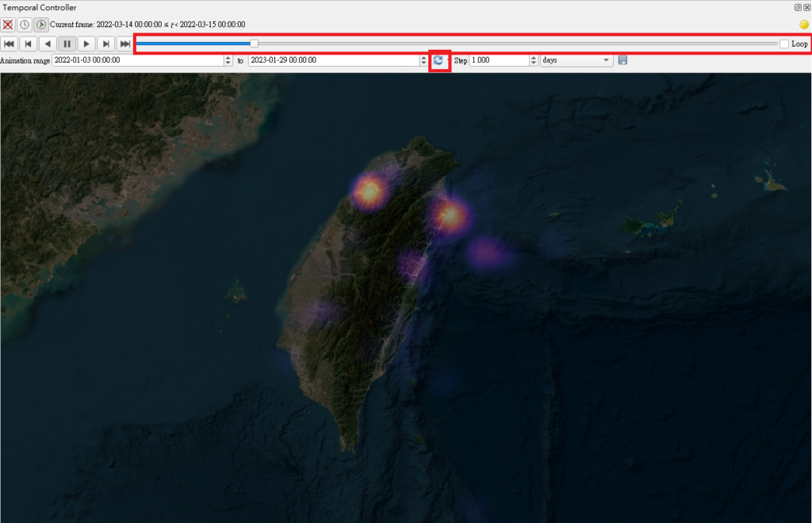Play animation in reverse

pos(48,44)
